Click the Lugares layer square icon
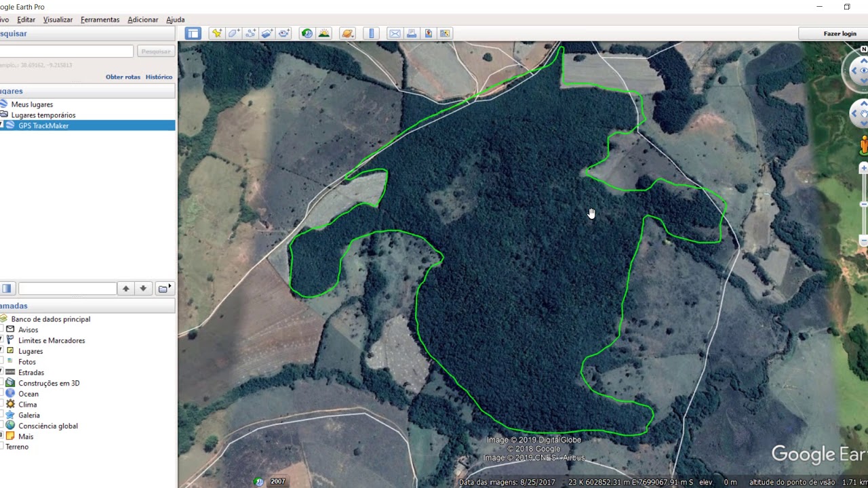 coord(10,351)
